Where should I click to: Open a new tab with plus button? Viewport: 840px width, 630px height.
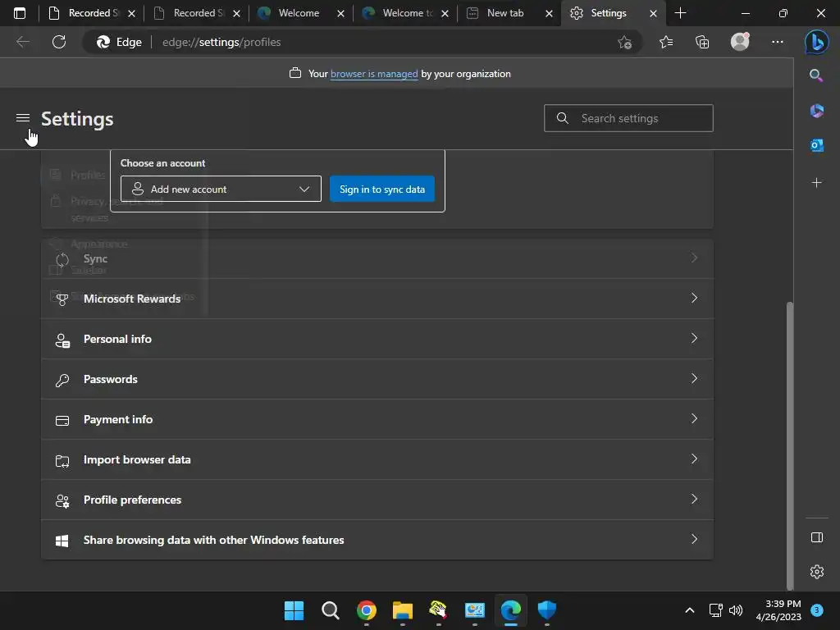[x=680, y=13]
